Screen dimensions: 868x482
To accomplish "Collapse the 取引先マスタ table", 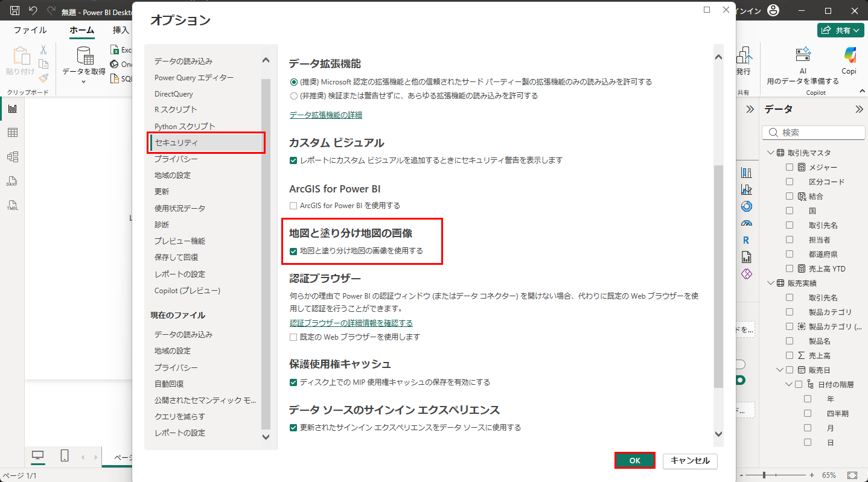I will click(x=771, y=153).
